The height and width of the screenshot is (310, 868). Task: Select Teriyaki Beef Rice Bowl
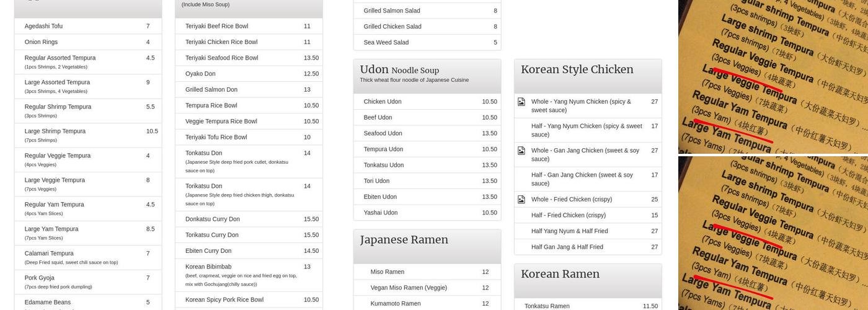click(249, 26)
